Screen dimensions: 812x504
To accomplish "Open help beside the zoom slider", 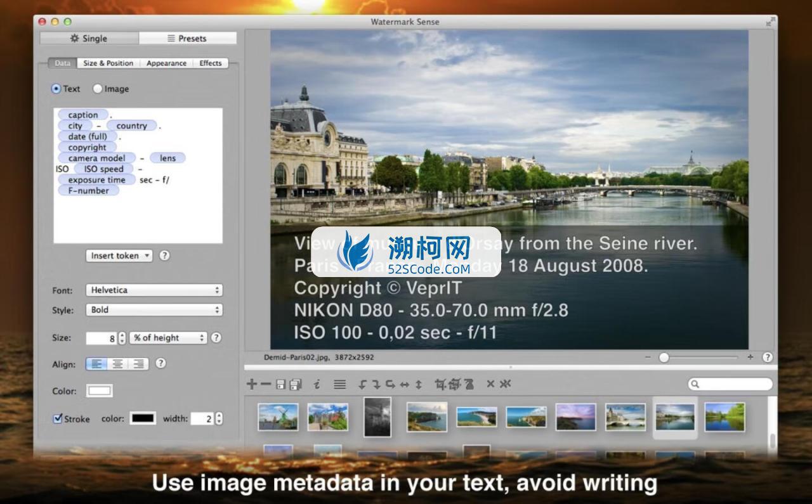I will (768, 358).
